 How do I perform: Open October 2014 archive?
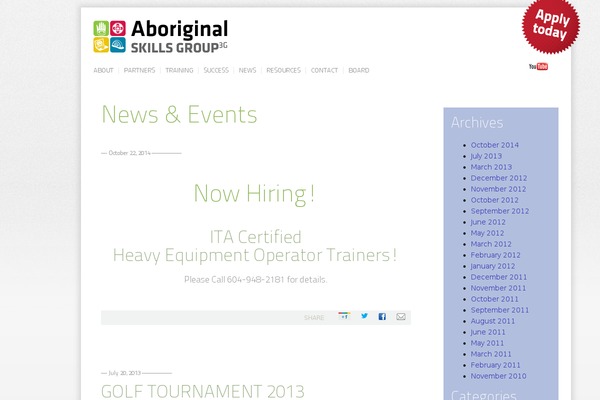[494, 145]
